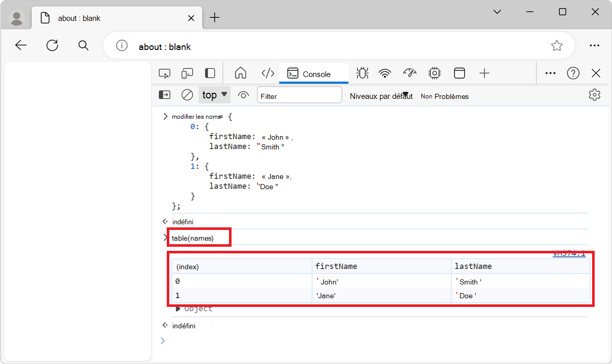
Task: Open the top JavaScript context dropdown
Action: tap(215, 95)
